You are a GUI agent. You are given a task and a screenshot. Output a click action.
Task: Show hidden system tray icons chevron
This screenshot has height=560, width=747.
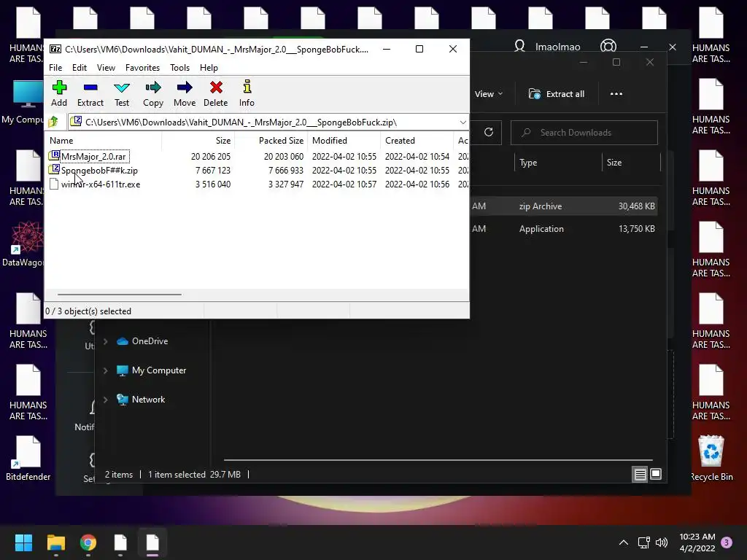[623, 542]
